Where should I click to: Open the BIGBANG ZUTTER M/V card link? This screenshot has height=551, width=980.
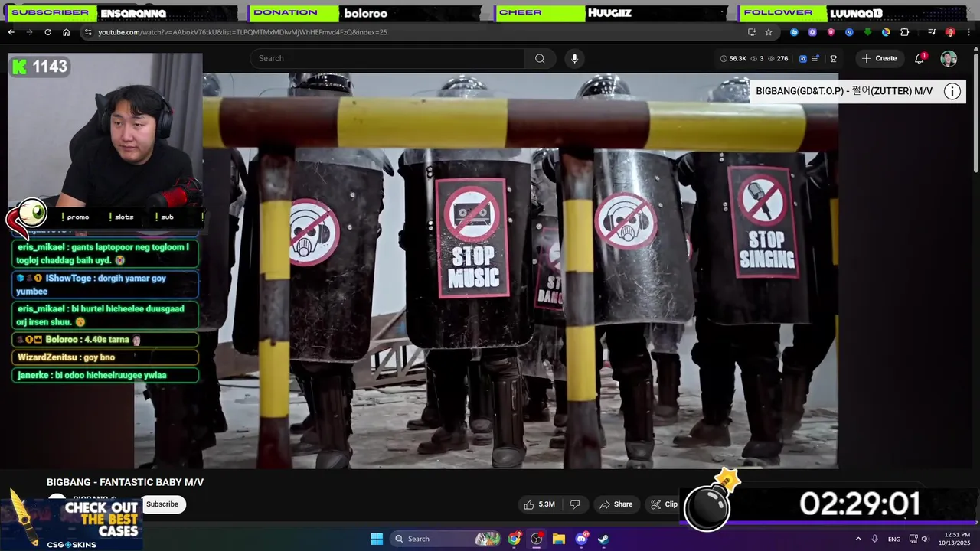(844, 91)
